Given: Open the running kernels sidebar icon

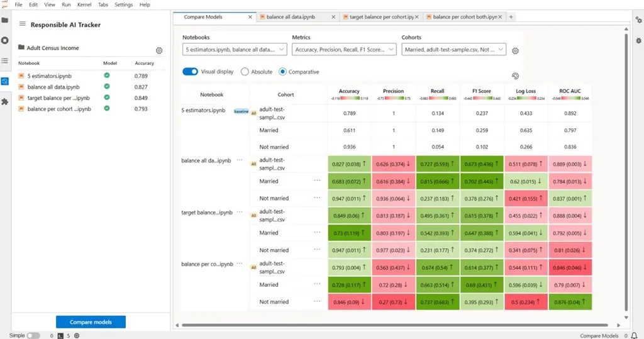Looking at the screenshot, I should click(x=5, y=40).
